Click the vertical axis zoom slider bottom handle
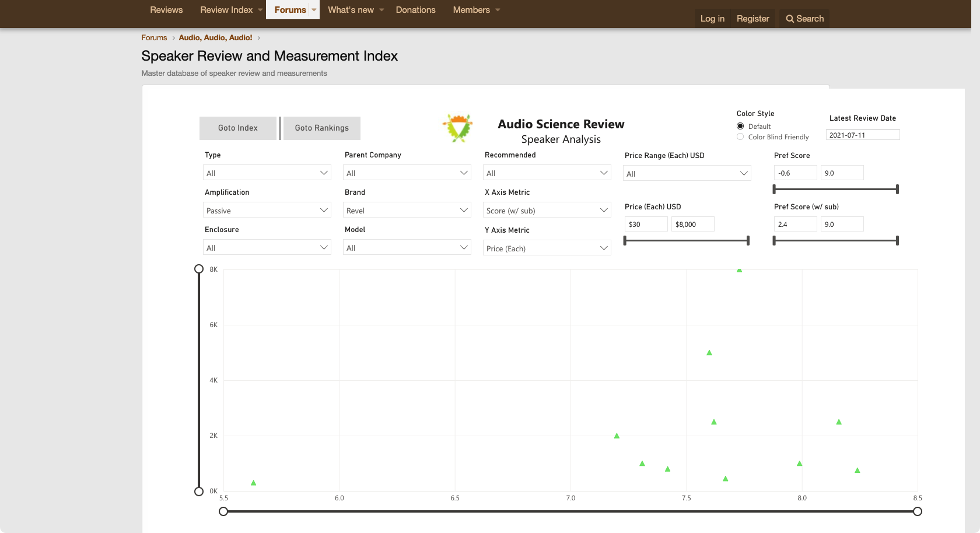 199,491
